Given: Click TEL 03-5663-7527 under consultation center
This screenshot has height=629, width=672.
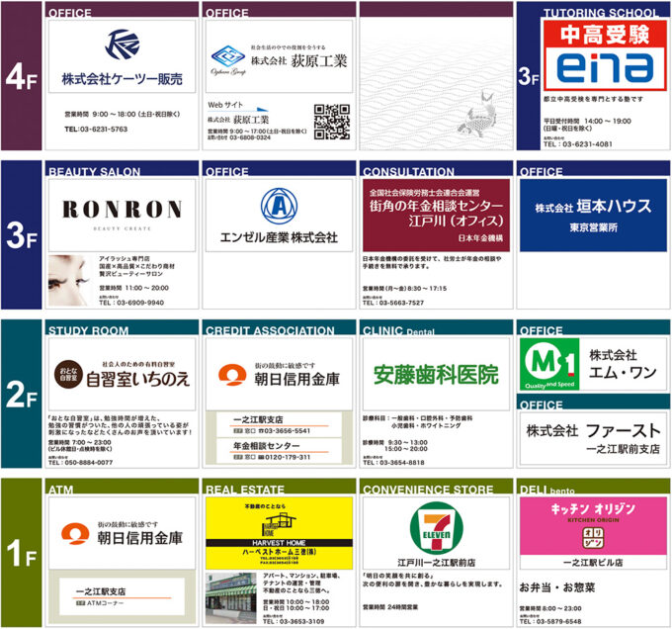Looking at the screenshot, I should pyautogui.click(x=393, y=303).
